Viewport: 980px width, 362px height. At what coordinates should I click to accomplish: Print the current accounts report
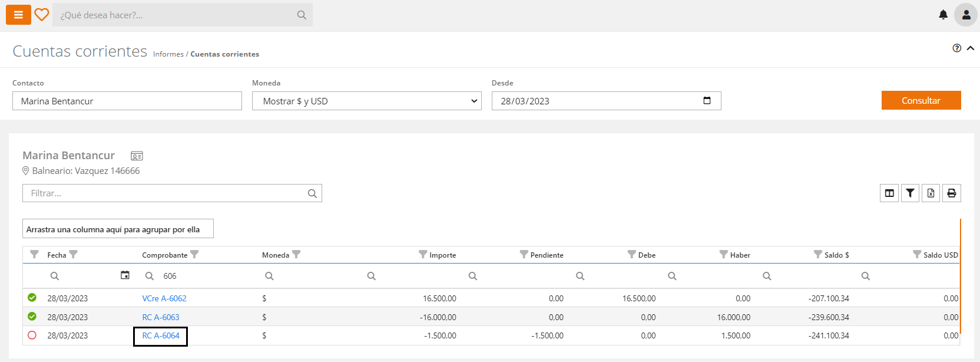pyautogui.click(x=952, y=193)
